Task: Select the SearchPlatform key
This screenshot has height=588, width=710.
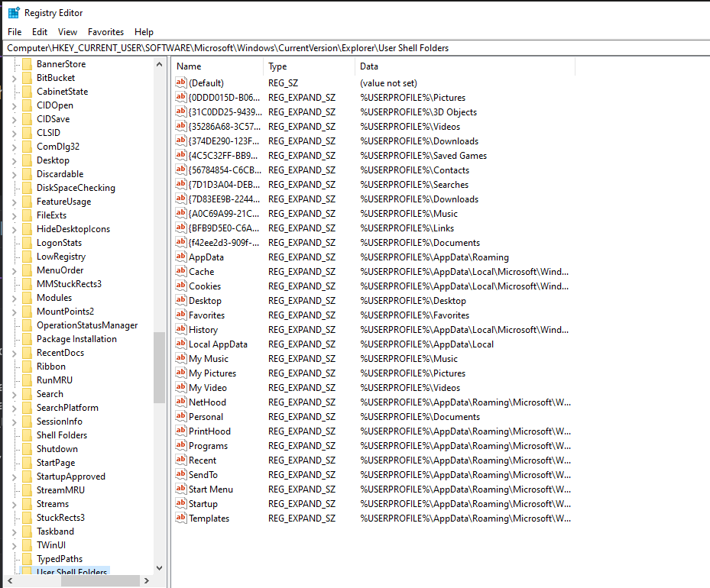Action: tap(67, 408)
